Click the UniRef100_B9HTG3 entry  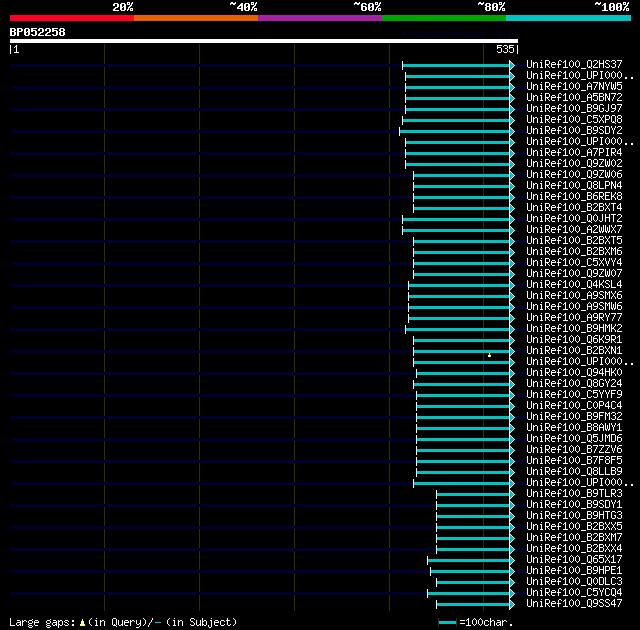click(574, 516)
